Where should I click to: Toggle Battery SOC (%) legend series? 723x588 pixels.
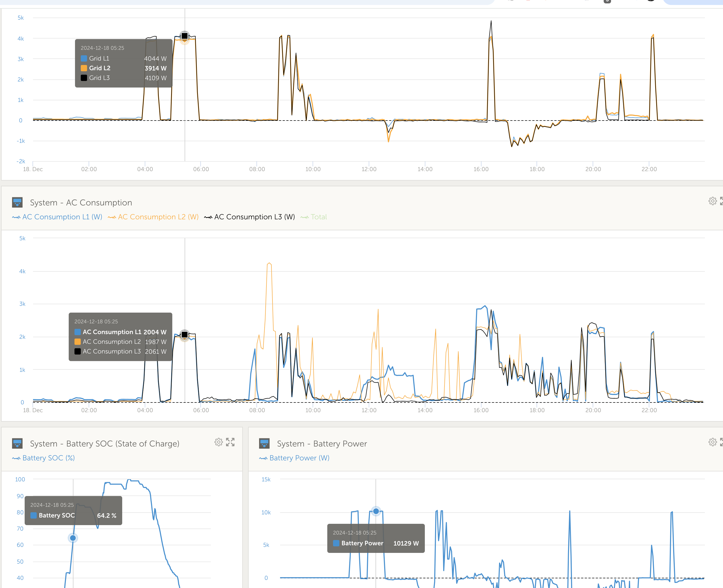click(x=43, y=458)
